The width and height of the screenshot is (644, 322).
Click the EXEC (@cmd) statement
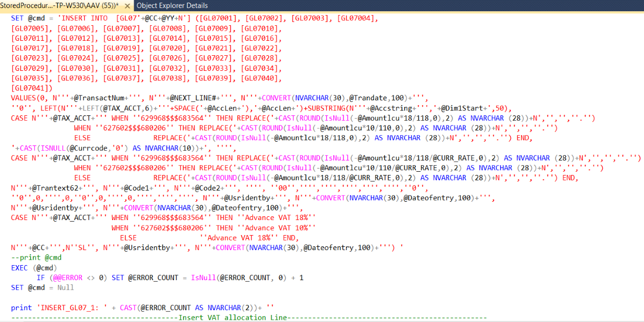click(33, 268)
